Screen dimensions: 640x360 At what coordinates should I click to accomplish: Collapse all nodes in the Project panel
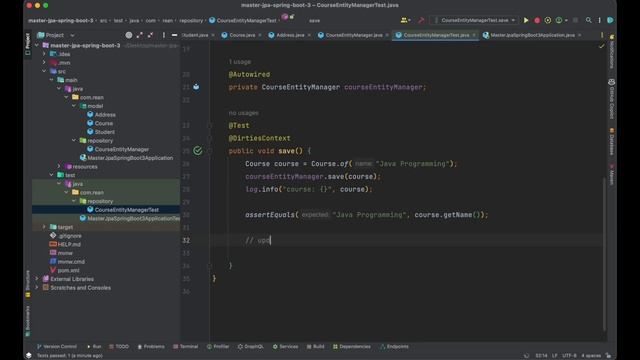(x=151, y=35)
